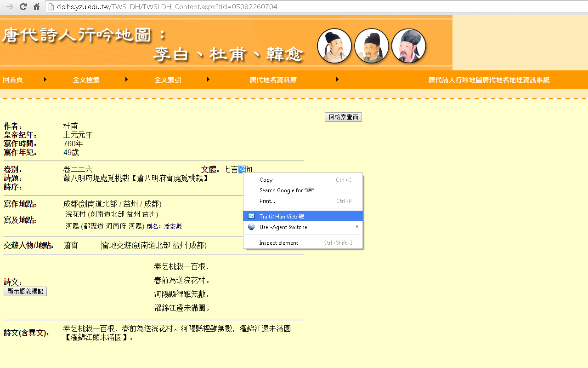This screenshot has height=368, width=588.
Task: Open Han Yu right portrait thumbnail
Action: click(409, 46)
